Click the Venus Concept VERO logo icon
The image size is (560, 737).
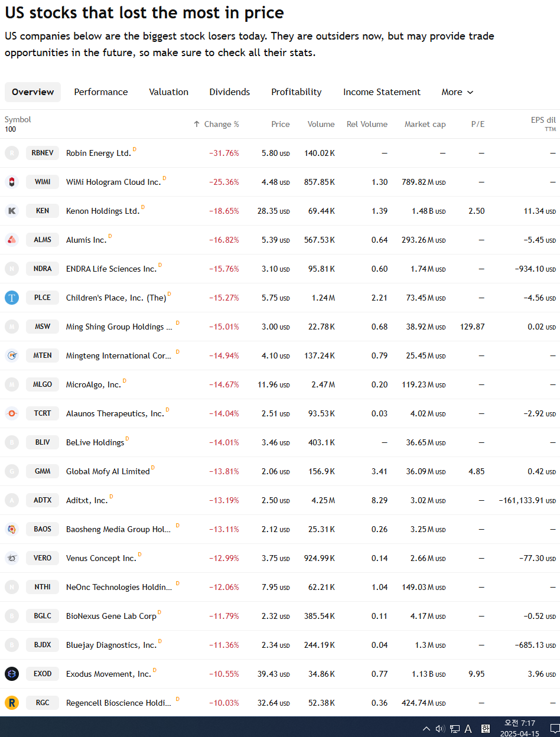[x=12, y=558]
